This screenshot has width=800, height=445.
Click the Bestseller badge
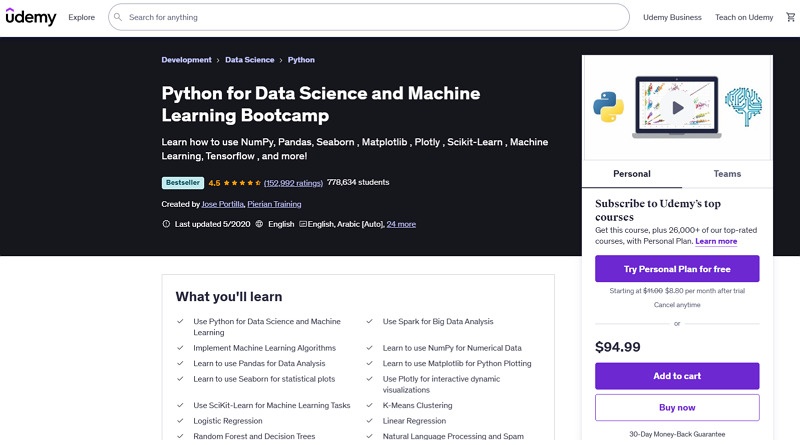click(x=183, y=183)
